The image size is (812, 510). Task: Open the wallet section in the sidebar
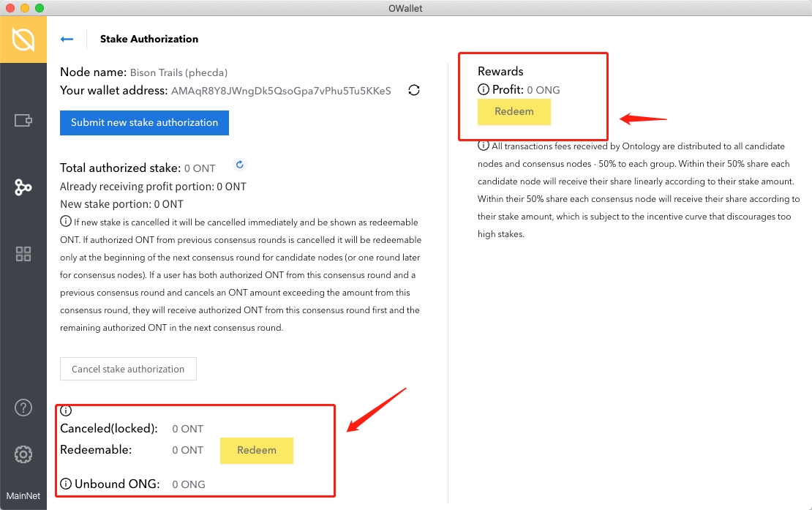pyautogui.click(x=23, y=120)
